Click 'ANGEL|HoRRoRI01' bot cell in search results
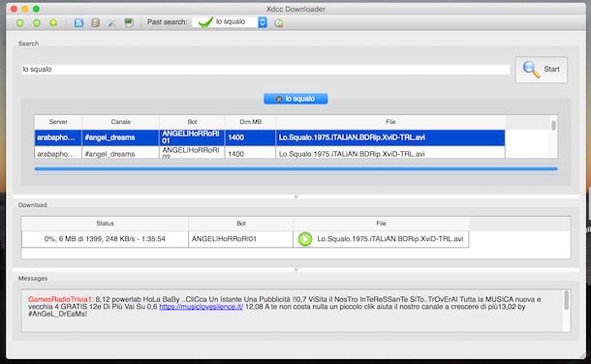Image resolution: width=591 pixels, height=364 pixels. pyautogui.click(x=191, y=137)
